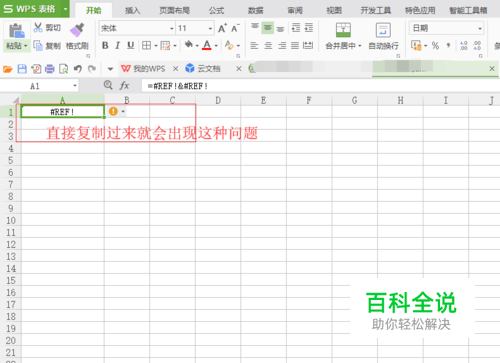
Task: Click justify alignment icon
Action: coord(295,45)
